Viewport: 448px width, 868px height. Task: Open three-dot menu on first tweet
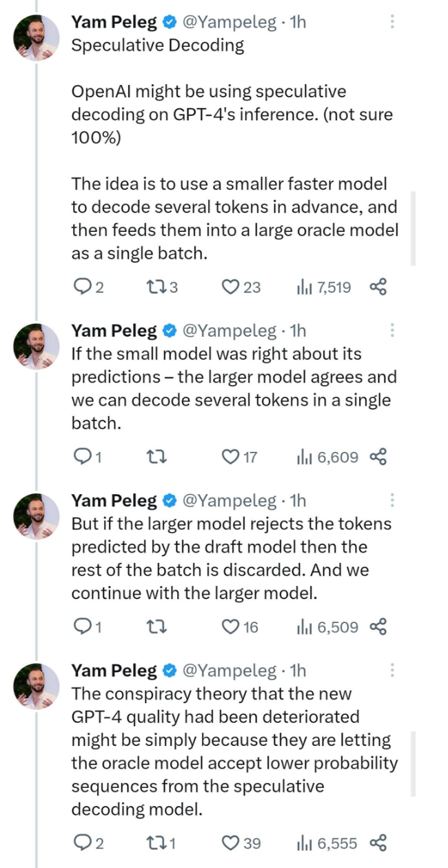click(392, 21)
